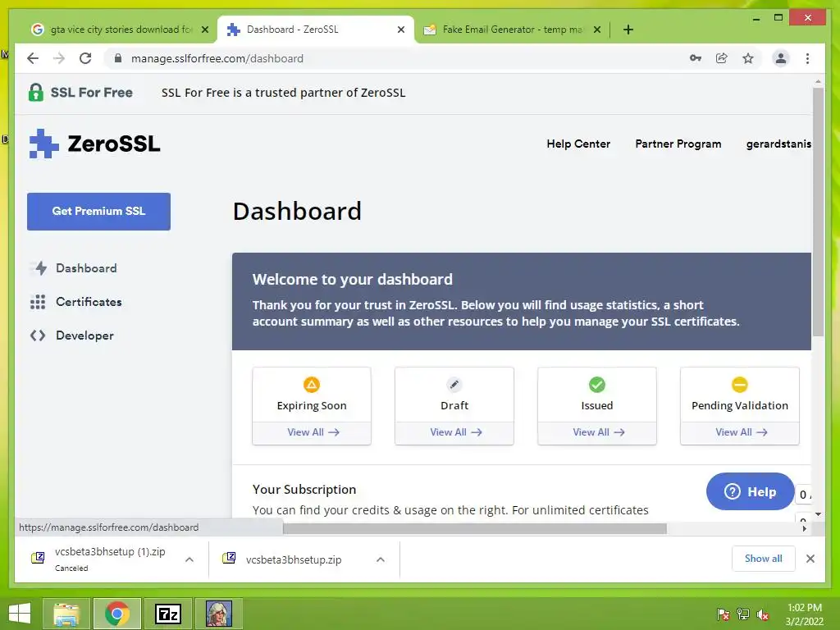
Task: Open File Explorer from the taskbar
Action: point(66,614)
